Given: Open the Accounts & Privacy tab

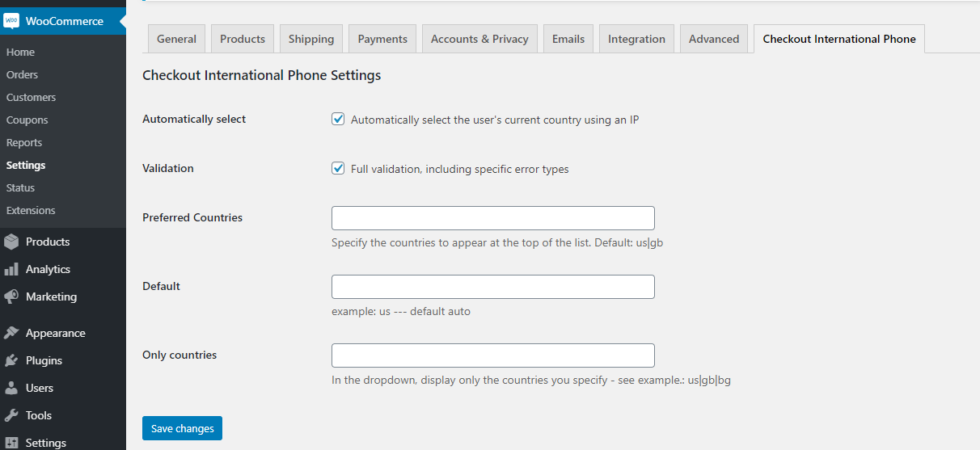Looking at the screenshot, I should [x=479, y=39].
